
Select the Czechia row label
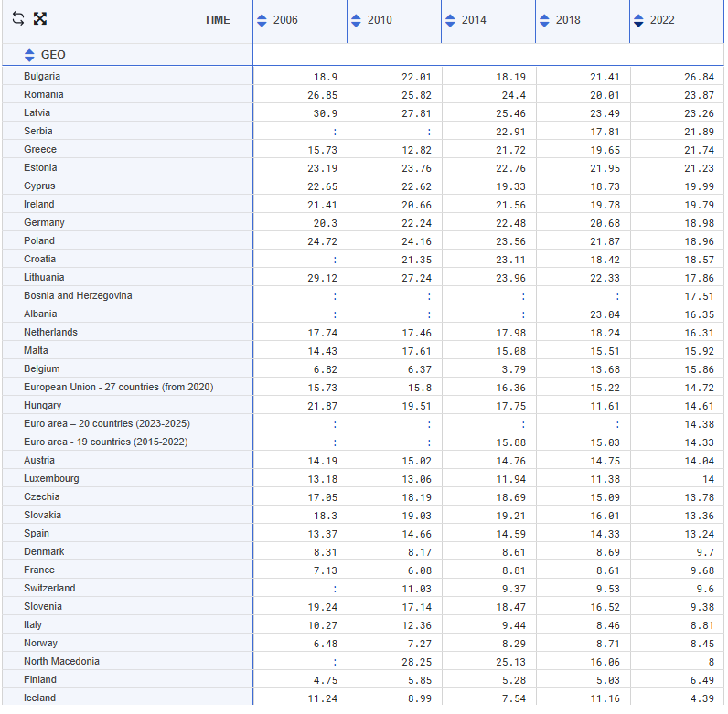(42, 496)
